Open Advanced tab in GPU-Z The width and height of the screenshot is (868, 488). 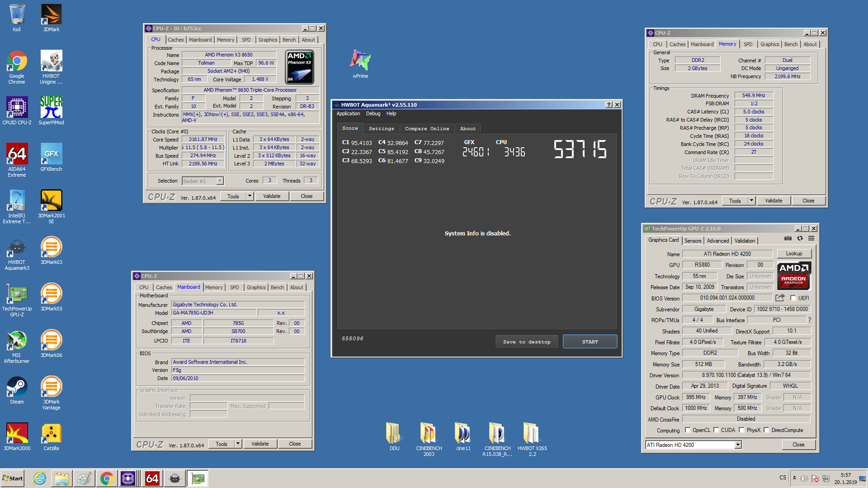tap(717, 241)
